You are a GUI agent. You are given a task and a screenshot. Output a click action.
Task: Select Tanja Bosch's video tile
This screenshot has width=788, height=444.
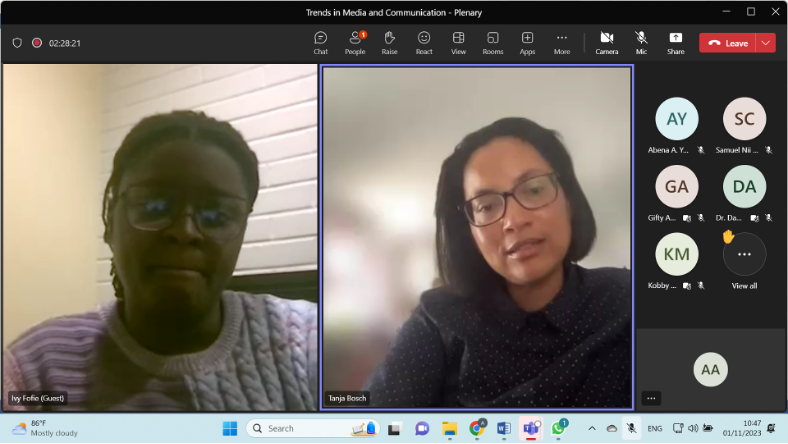point(477,237)
